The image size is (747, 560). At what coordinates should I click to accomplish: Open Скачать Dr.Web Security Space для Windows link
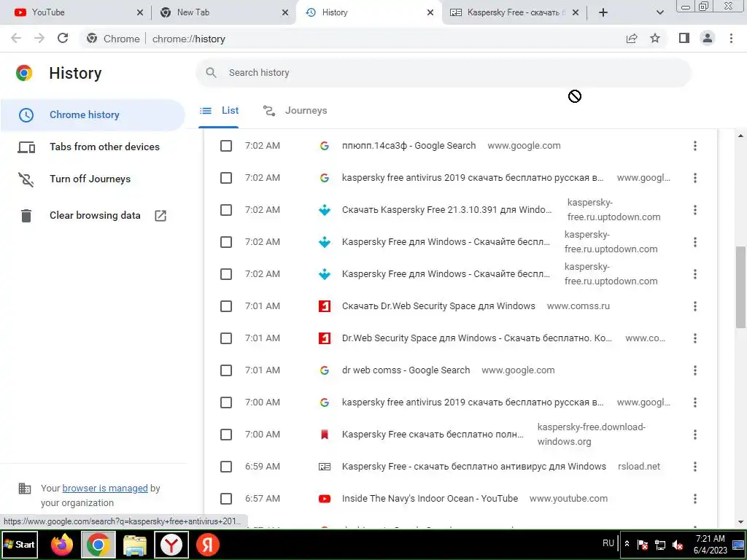(438, 306)
